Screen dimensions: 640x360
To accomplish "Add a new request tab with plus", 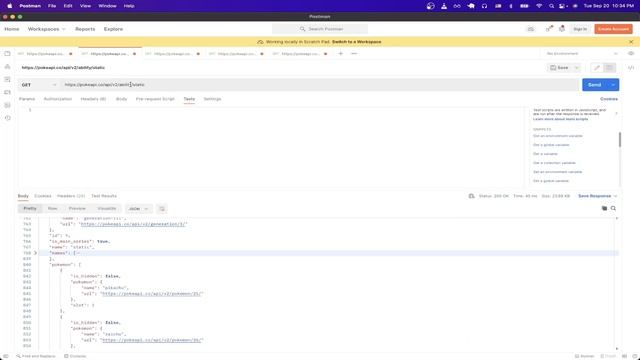I will (340, 53).
